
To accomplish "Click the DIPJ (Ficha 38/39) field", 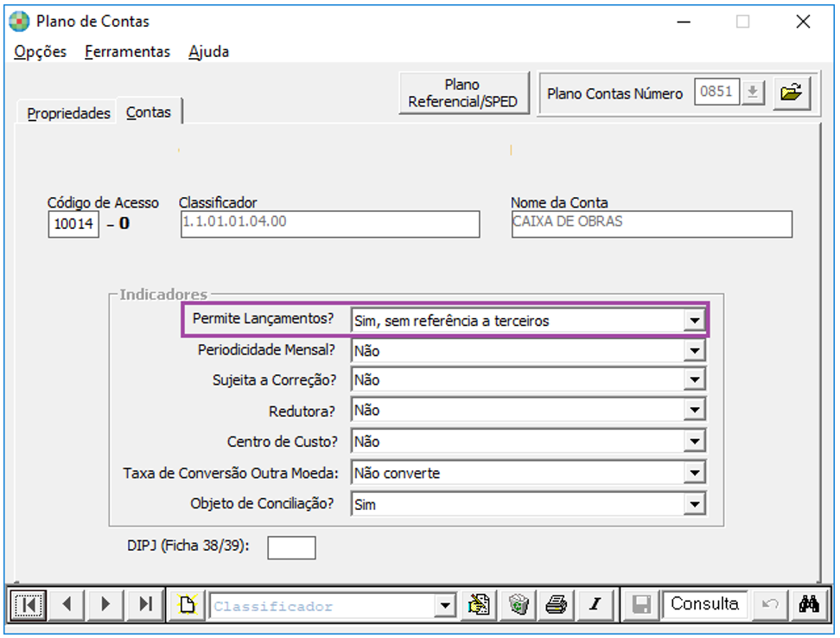I will pos(291,547).
